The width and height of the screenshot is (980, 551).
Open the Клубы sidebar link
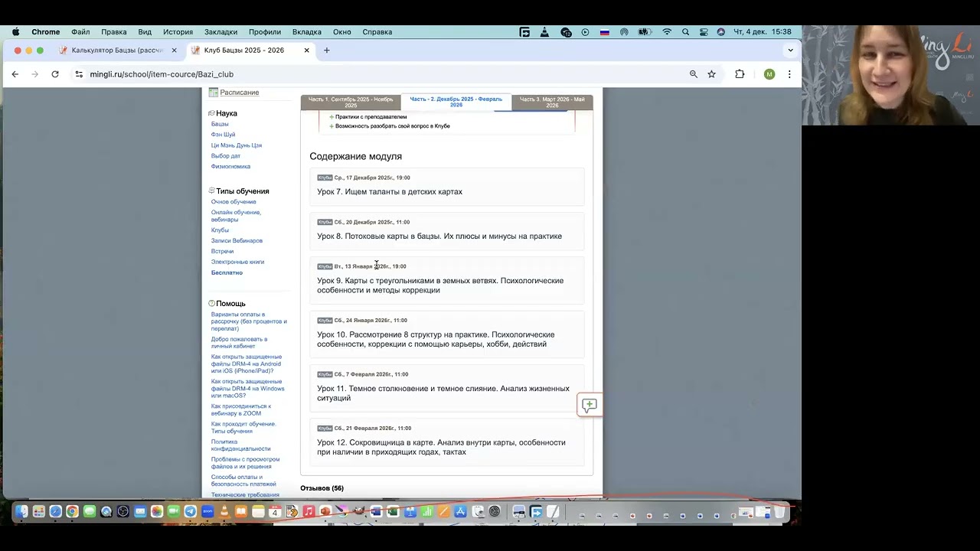coord(220,230)
